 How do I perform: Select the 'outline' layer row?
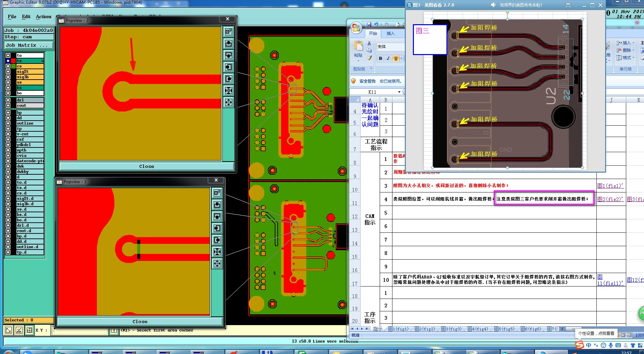[x=30, y=123]
